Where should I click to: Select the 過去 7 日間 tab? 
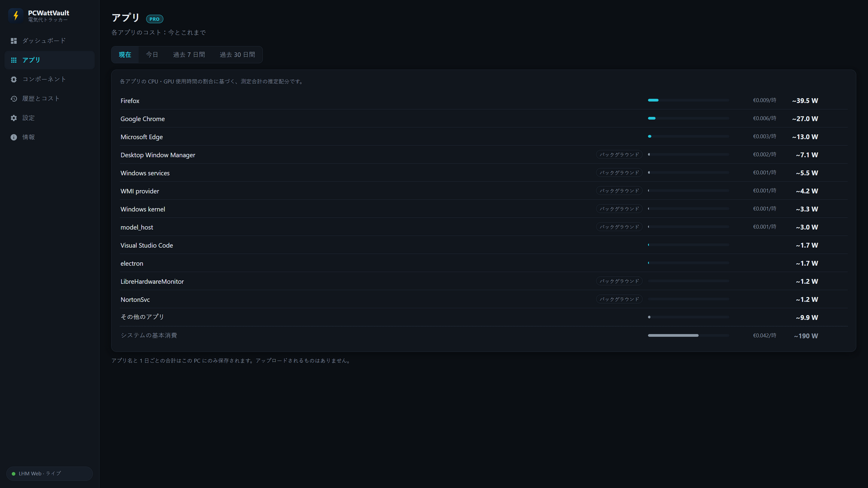[x=189, y=55]
